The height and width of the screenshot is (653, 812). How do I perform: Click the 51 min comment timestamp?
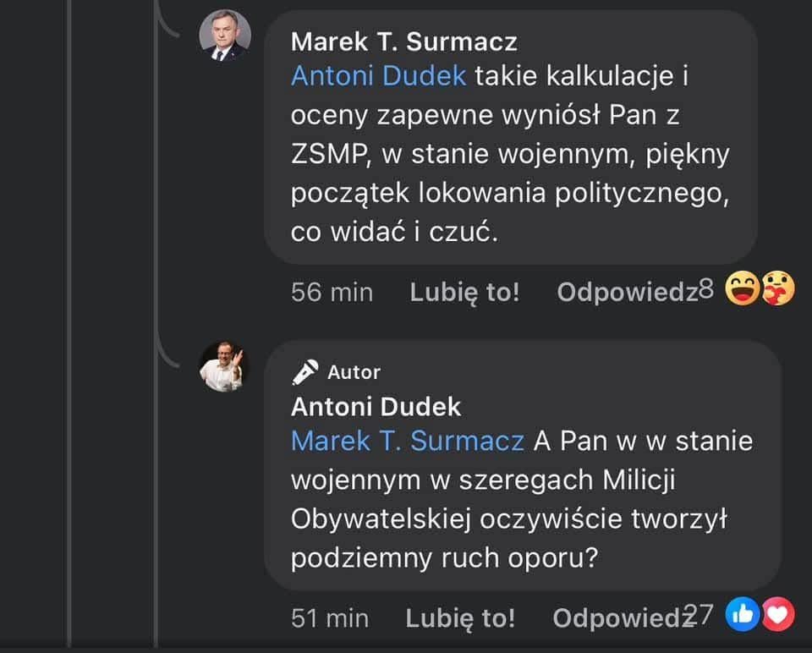(x=330, y=617)
